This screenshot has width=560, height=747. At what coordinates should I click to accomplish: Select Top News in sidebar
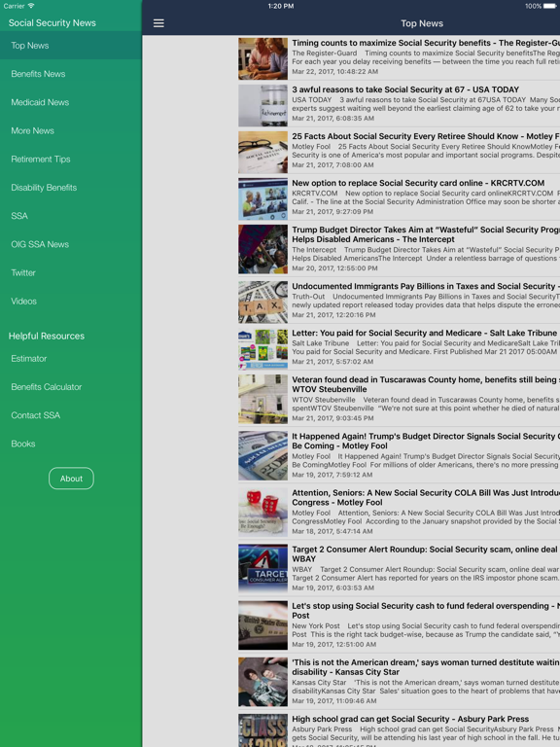tap(71, 46)
